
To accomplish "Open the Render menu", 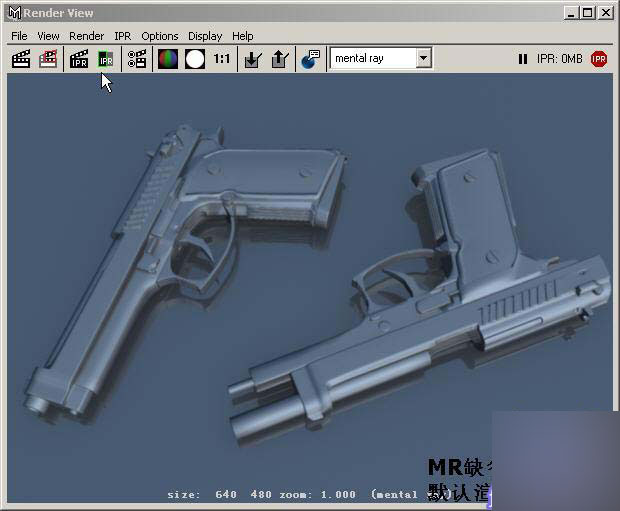I will point(87,36).
